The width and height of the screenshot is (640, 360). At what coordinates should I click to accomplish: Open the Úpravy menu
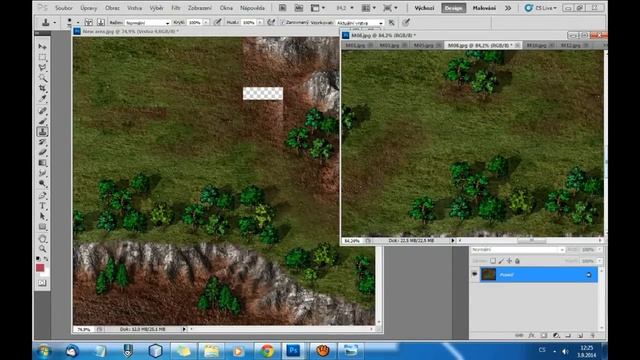coord(89,8)
